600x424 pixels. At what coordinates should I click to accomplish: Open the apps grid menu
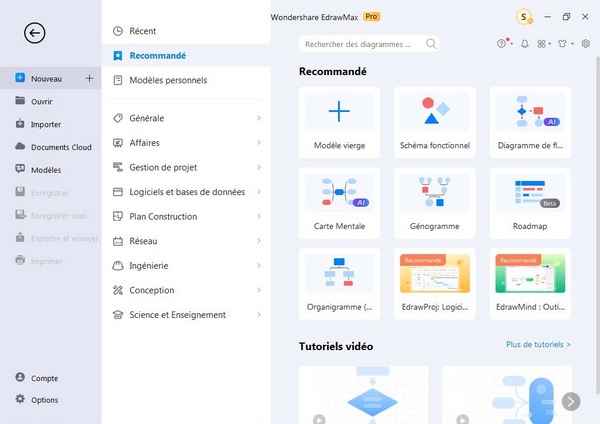543,44
